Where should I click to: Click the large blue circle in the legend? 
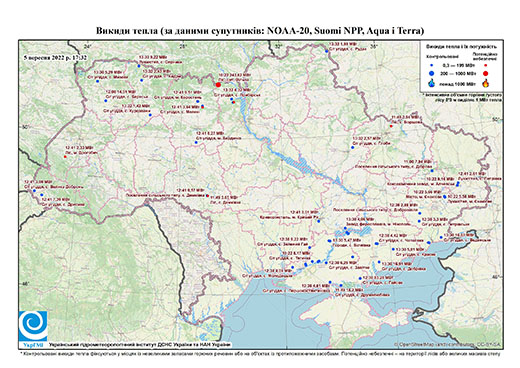(432, 73)
